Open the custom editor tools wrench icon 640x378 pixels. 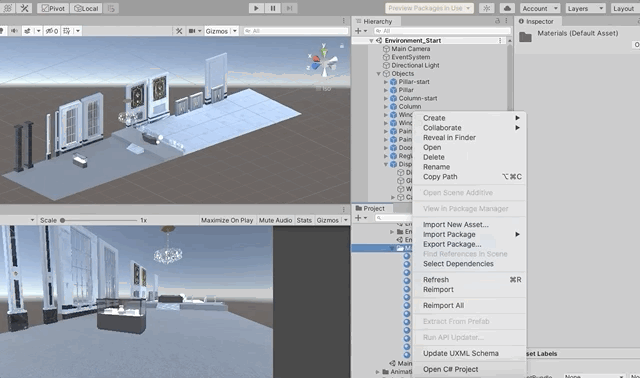24,8
